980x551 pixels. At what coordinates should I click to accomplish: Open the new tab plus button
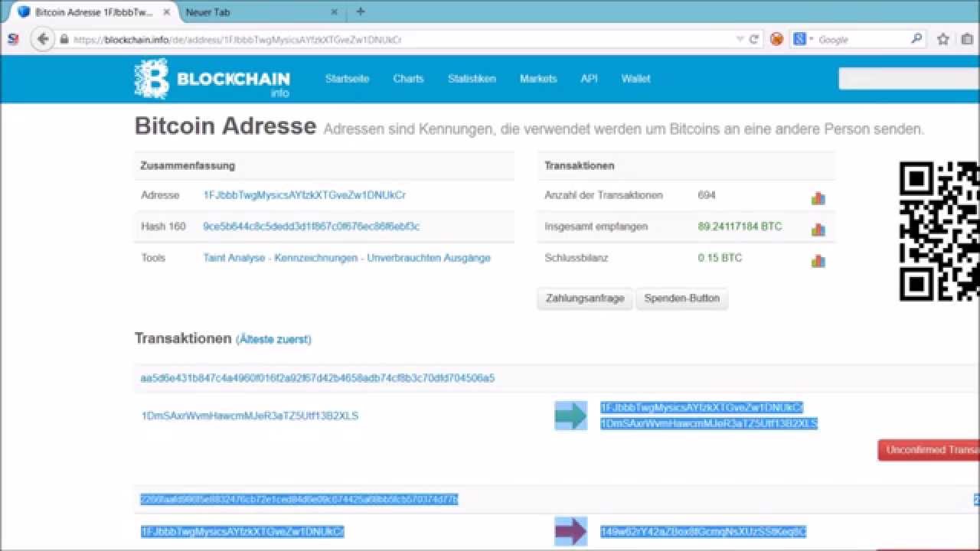(361, 11)
